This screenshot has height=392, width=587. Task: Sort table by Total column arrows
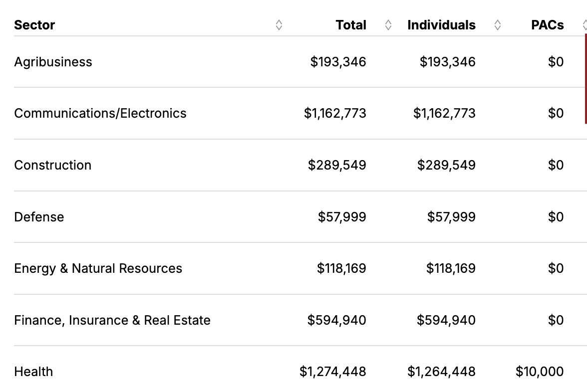point(388,25)
